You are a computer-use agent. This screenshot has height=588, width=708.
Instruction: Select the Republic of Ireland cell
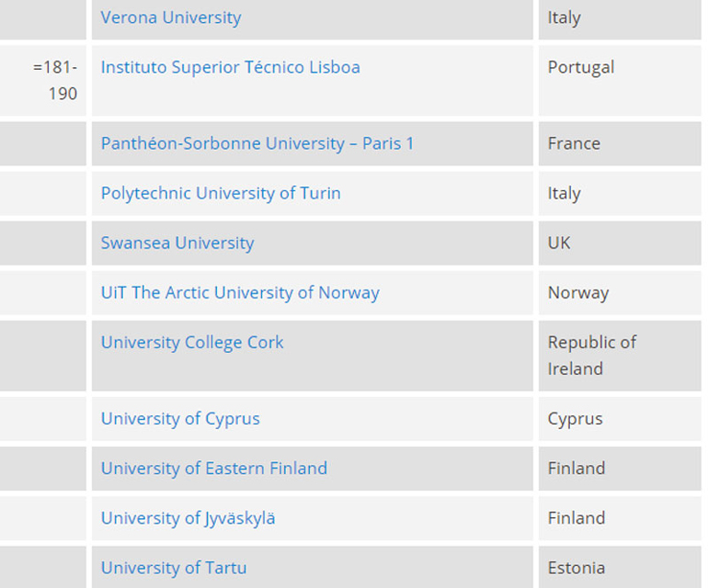592,355
